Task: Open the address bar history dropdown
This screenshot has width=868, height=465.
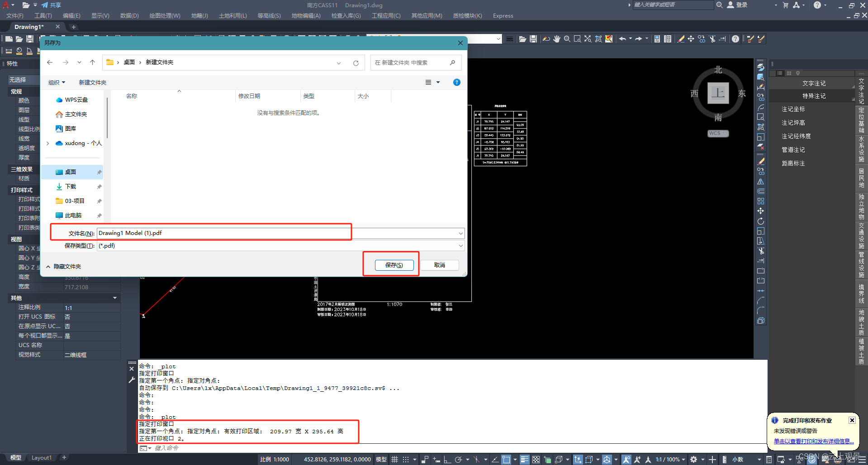Action: [x=338, y=63]
